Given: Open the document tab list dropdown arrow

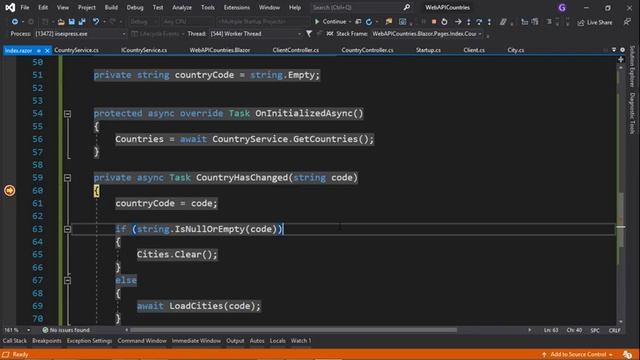Looking at the screenshot, I should (613, 50).
